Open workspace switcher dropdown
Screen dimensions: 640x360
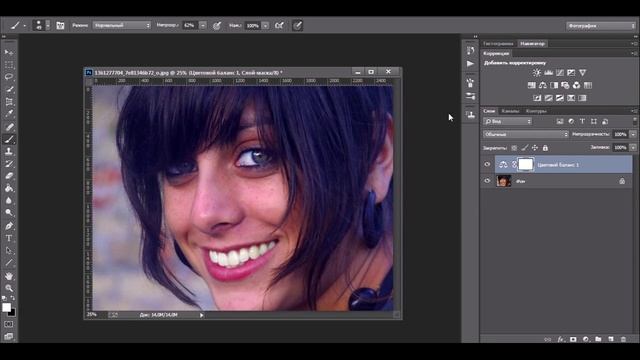click(600, 26)
